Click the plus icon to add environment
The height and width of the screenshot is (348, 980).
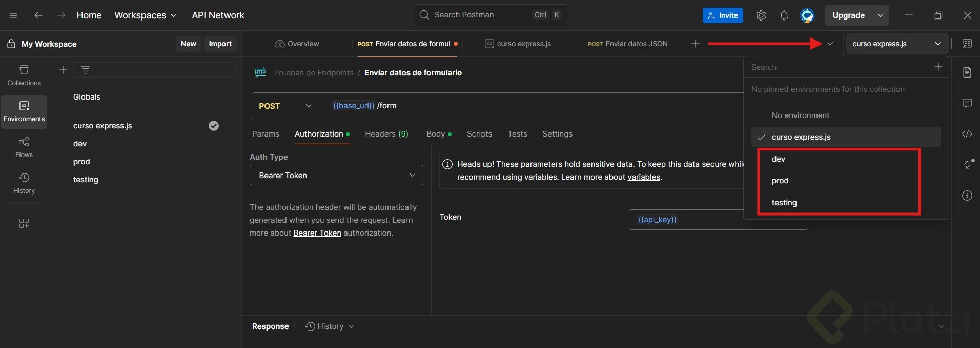[63, 70]
